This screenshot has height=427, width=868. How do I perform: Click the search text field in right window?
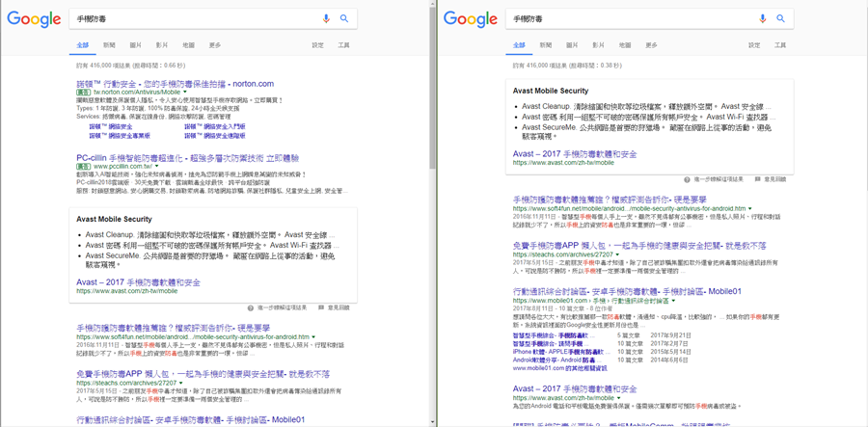pos(627,18)
